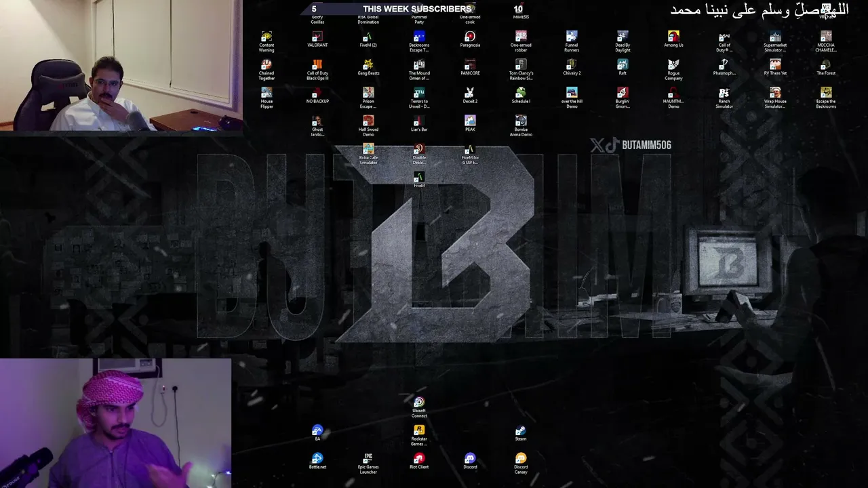Click the MECCHA CHAMELE... shortcut
Screen dimensions: 868x488
826,41
